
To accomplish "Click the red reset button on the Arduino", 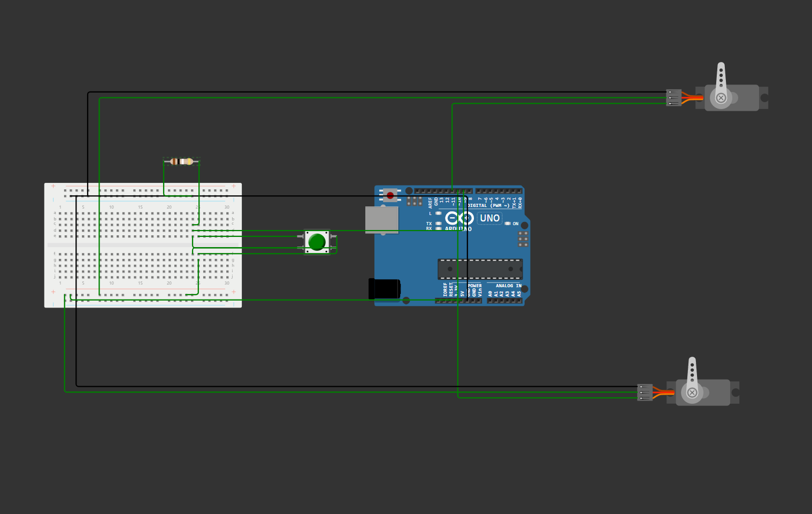I will [x=390, y=195].
